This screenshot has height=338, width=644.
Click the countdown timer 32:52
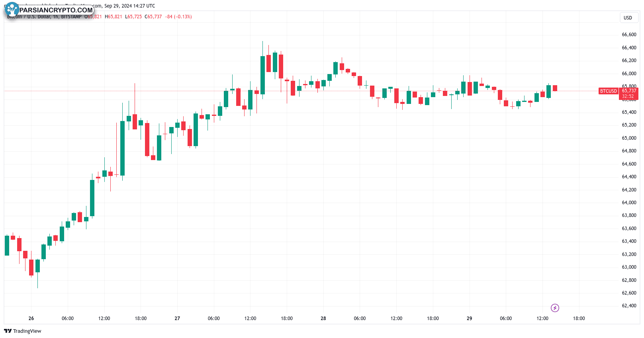(628, 96)
